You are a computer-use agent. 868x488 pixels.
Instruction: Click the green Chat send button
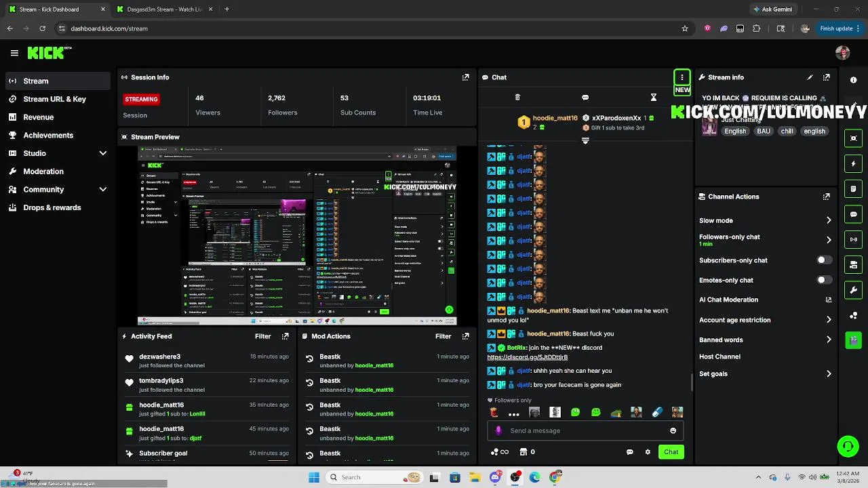coord(671,452)
